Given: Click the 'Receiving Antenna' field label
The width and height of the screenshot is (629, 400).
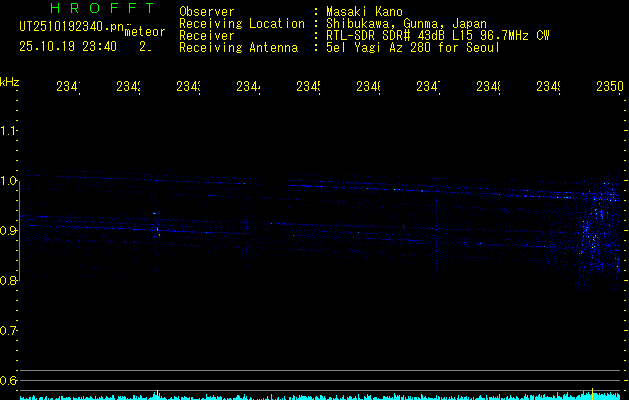Looking at the screenshot, I should tap(238, 47).
